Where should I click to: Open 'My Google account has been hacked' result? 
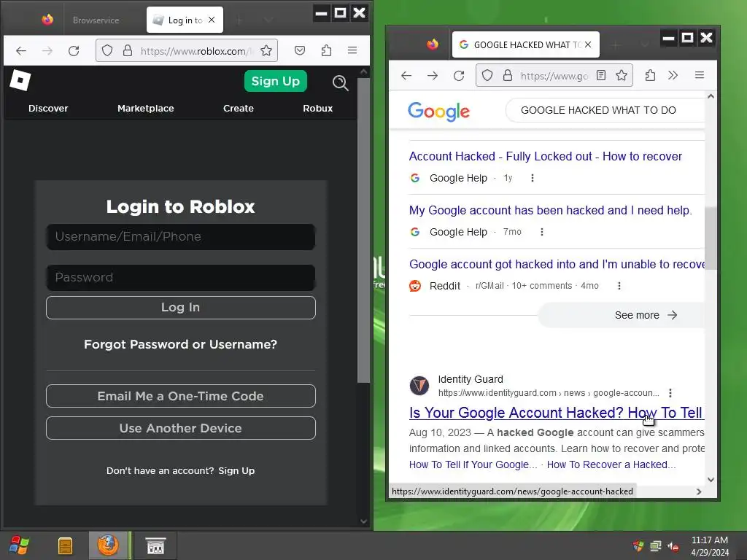550,210
